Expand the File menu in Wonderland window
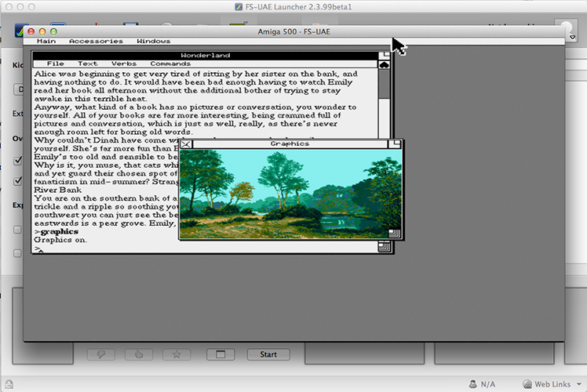This screenshot has height=392, width=587. coord(55,64)
